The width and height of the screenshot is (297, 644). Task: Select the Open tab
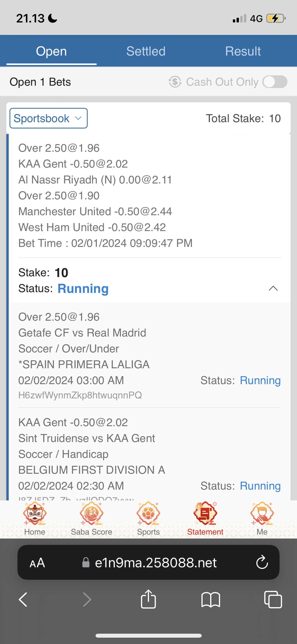[x=51, y=51]
